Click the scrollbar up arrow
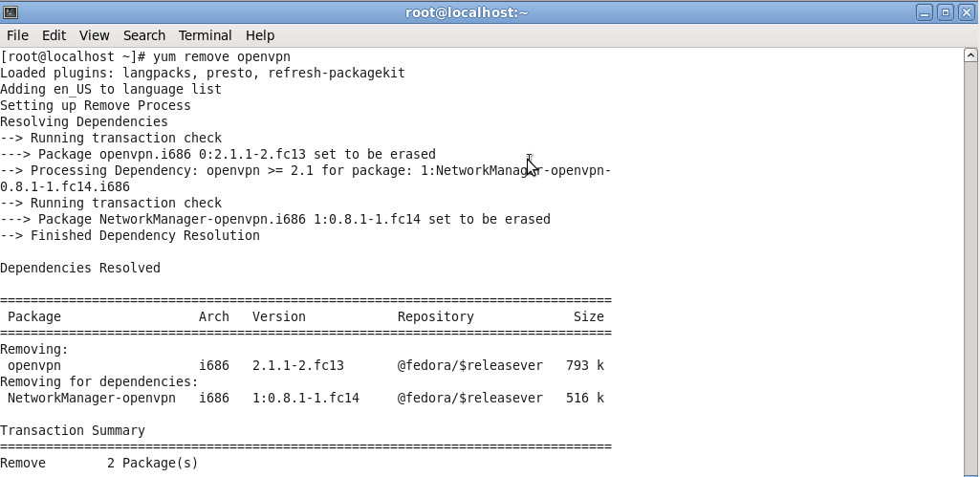This screenshot has height=477, width=980. 971,55
